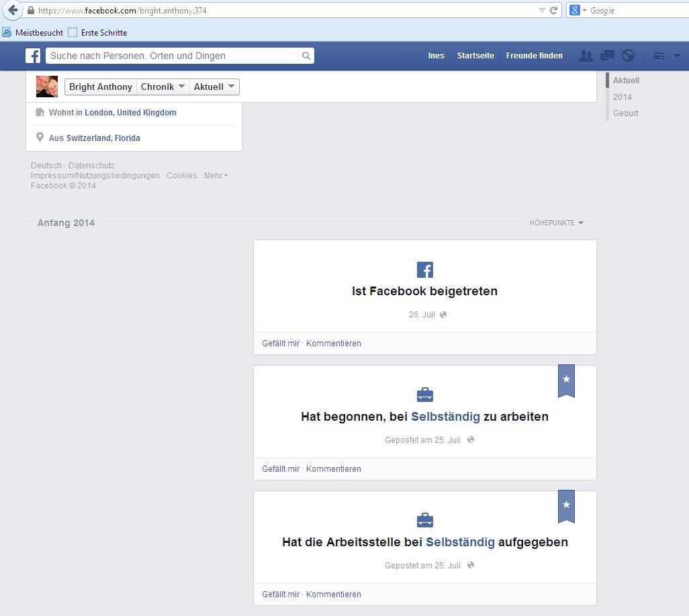Click the Deutsch language link in footer
This screenshot has width=689, height=616.
point(46,166)
